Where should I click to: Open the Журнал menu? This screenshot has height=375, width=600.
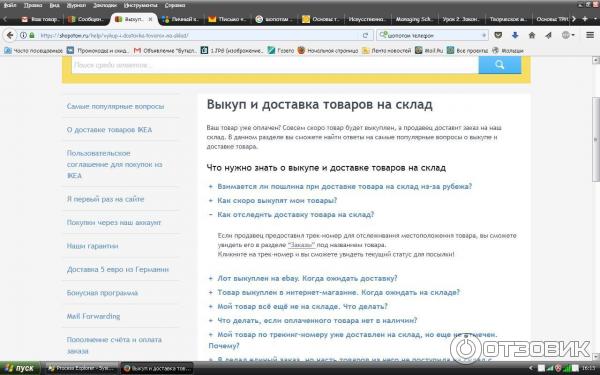76,5
